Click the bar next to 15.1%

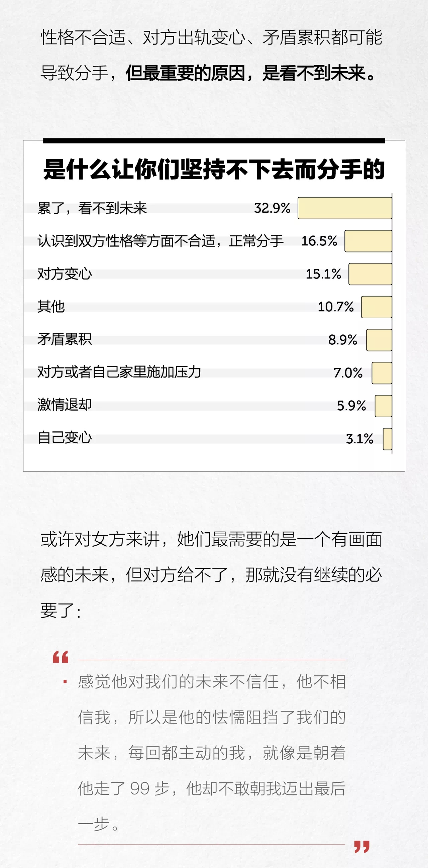pos(370,274)
